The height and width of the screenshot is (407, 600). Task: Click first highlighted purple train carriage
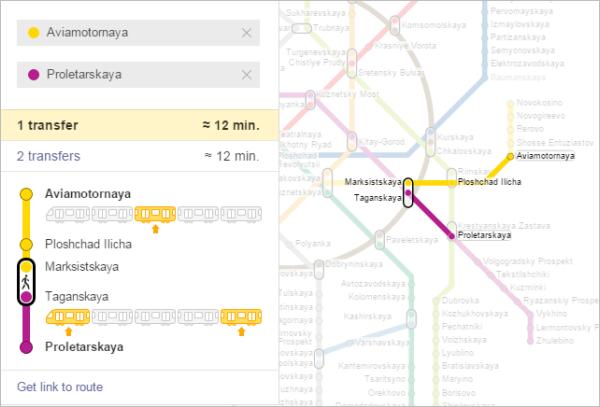[67, 318]
